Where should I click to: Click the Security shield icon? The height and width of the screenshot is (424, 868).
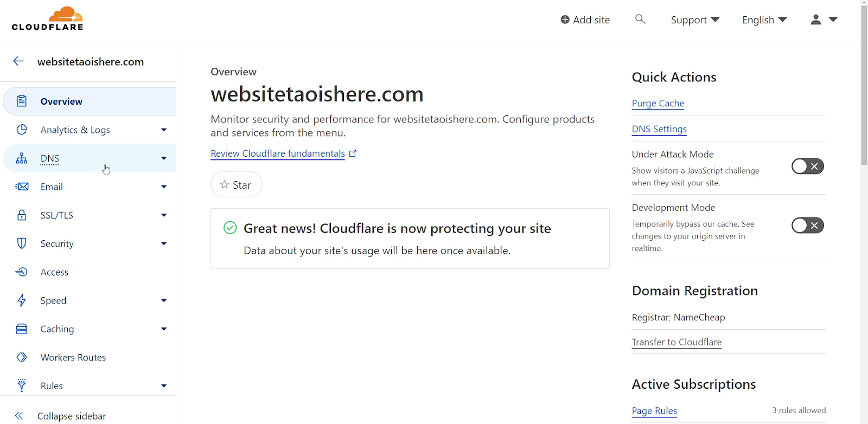point(22,243)
